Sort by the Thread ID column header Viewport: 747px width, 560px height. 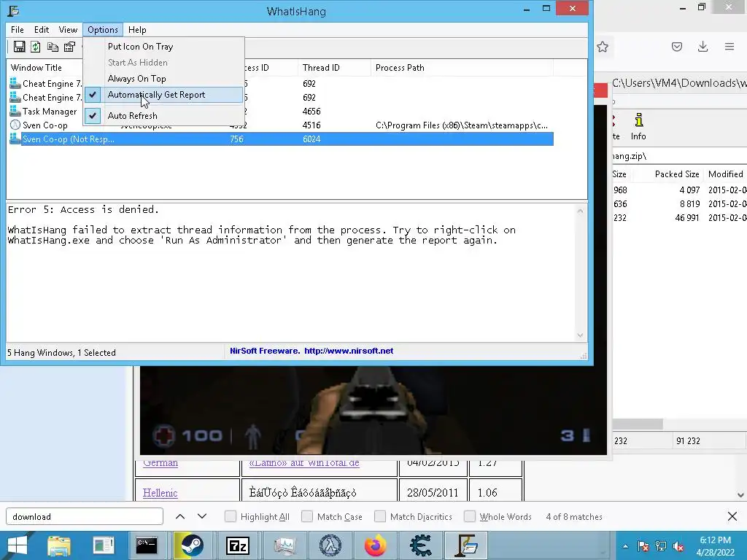click(334, 68)
